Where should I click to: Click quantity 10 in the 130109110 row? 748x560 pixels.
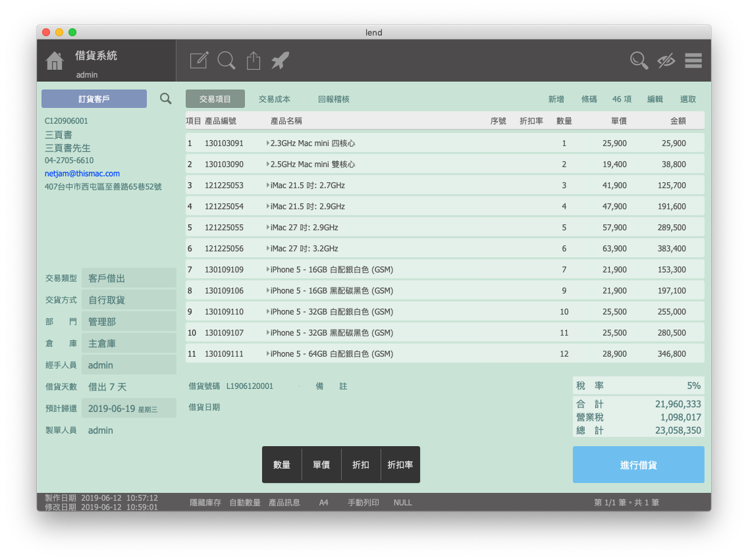click(564, 312)
